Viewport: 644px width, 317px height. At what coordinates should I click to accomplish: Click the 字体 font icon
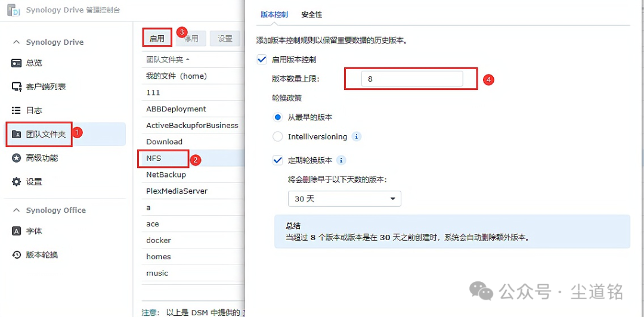pos(17,231)
